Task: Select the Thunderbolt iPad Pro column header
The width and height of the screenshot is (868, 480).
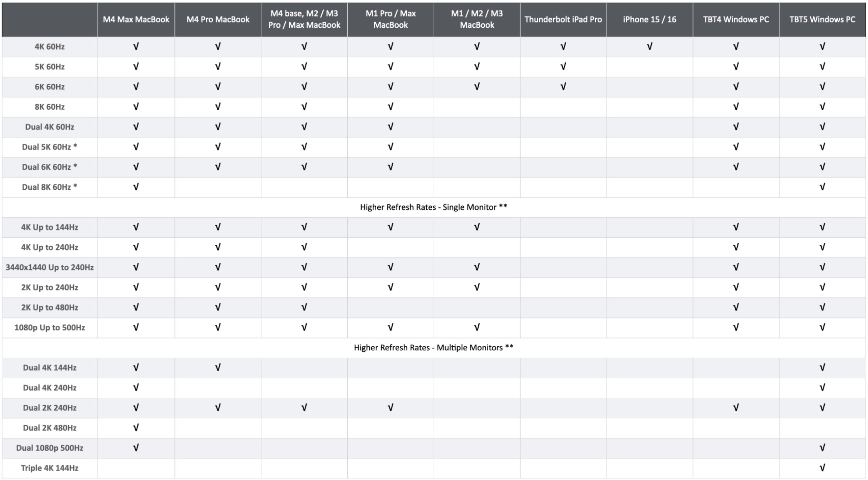Action: click(x=563, y=19)
